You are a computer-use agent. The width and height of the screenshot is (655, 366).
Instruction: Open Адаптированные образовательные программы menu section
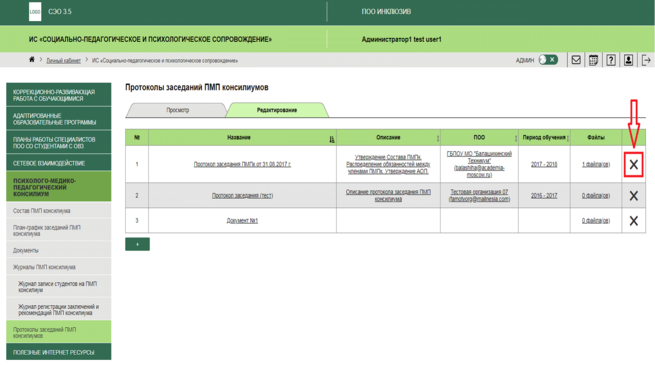pos(59,118)
